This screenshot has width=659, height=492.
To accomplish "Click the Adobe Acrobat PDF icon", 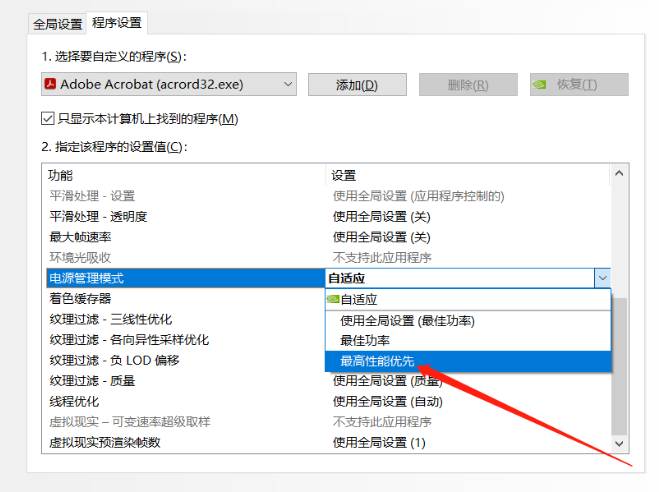I will (x=50, y=84).
